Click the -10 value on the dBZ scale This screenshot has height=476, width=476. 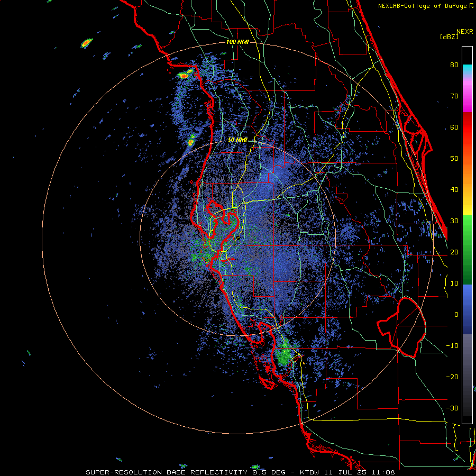pos(452,346)
